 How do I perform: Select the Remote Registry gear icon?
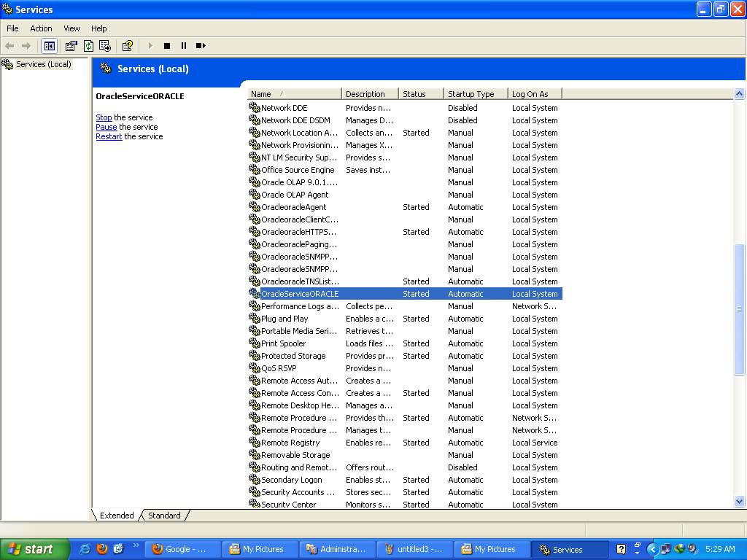(x=255, y=442)
